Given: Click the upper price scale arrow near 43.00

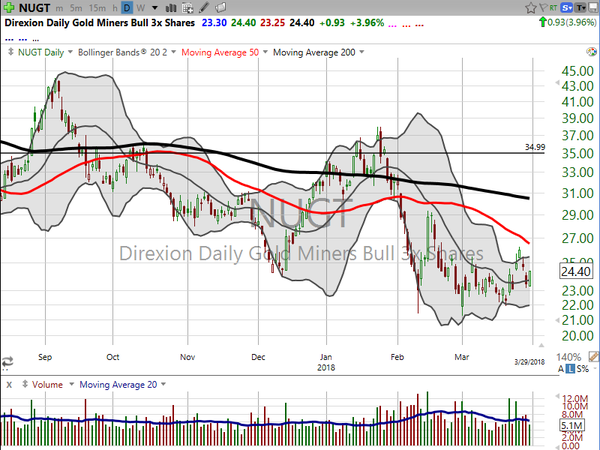Looking at the screenshot, I should (x=557, y=83).
